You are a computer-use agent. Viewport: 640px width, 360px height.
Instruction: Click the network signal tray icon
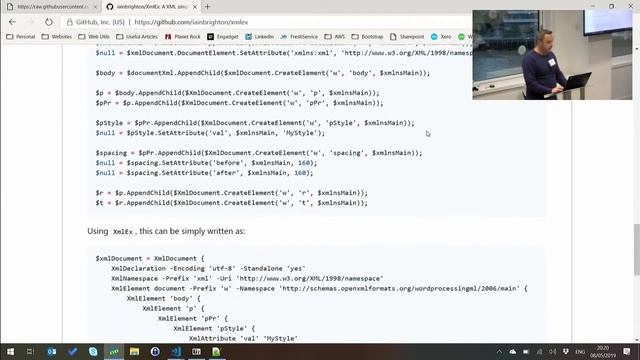[539, 352]
